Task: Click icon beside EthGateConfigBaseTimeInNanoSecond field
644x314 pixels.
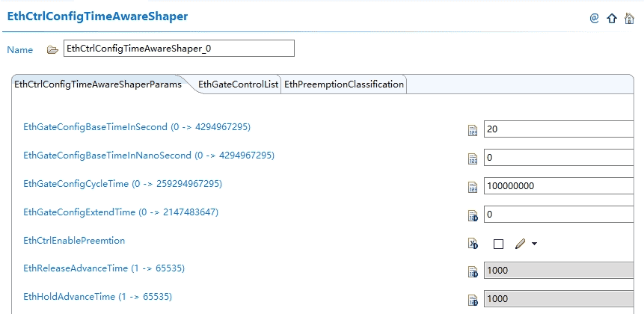Action: click(x=473, y=158)
